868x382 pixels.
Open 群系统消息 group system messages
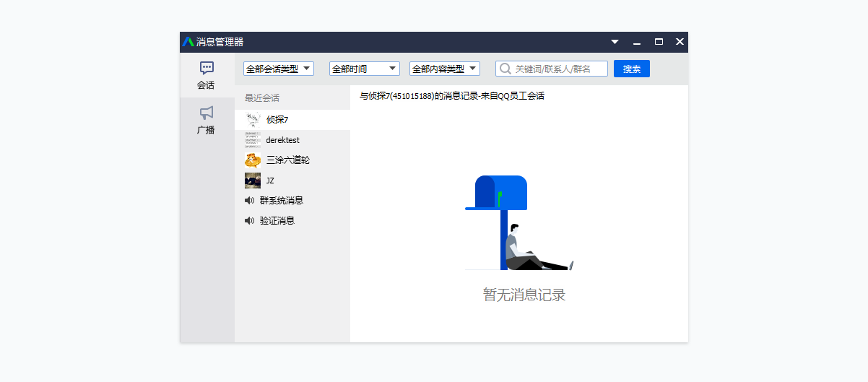[x=292, y=201]
